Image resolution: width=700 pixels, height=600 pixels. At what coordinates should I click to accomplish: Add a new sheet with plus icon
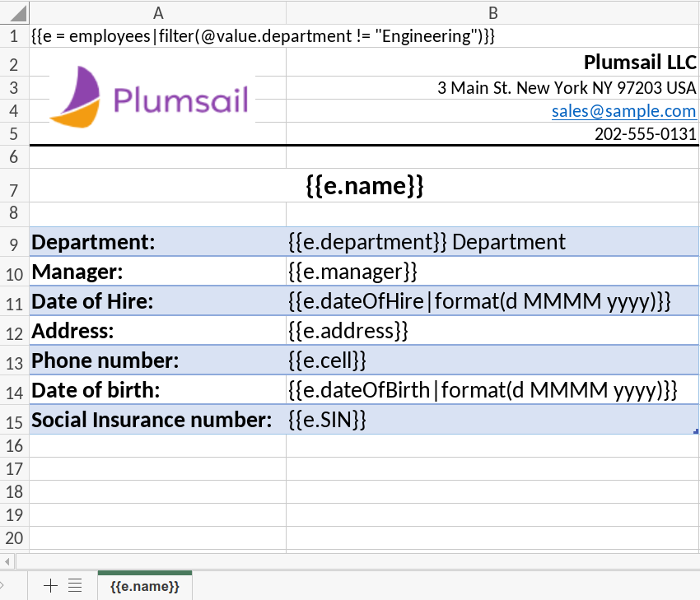coord(50,585)
